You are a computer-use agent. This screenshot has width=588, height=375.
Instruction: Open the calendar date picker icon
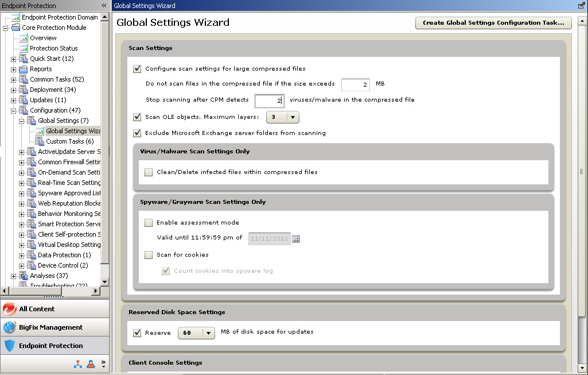coord(296,239)
